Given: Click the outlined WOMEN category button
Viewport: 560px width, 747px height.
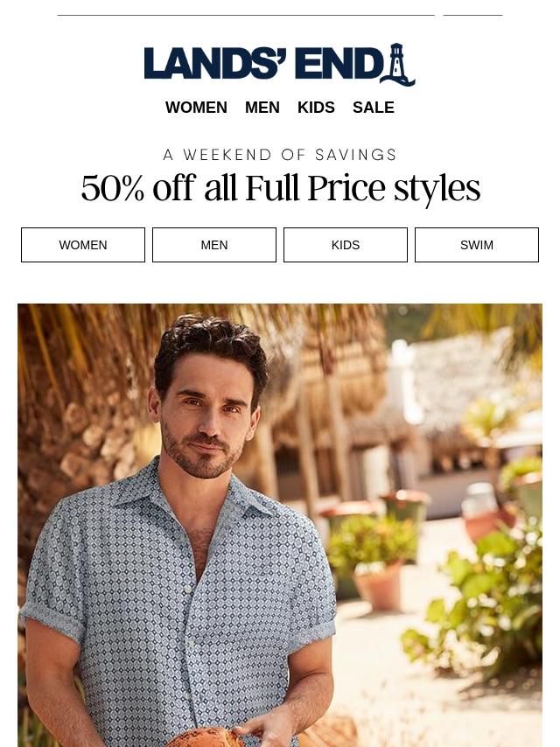Looking at the screenshot, I should [83, 245].
